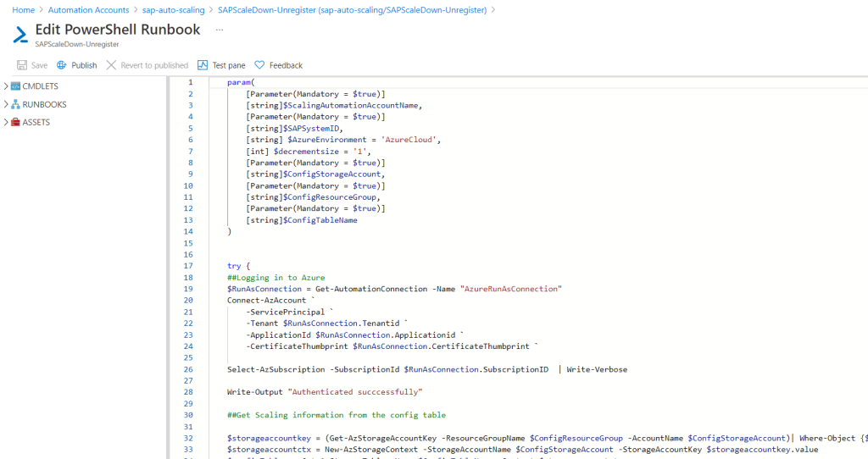The image size is (868, 459).
Task: Select the ASSETS label
Action: [x=36, y=122]
